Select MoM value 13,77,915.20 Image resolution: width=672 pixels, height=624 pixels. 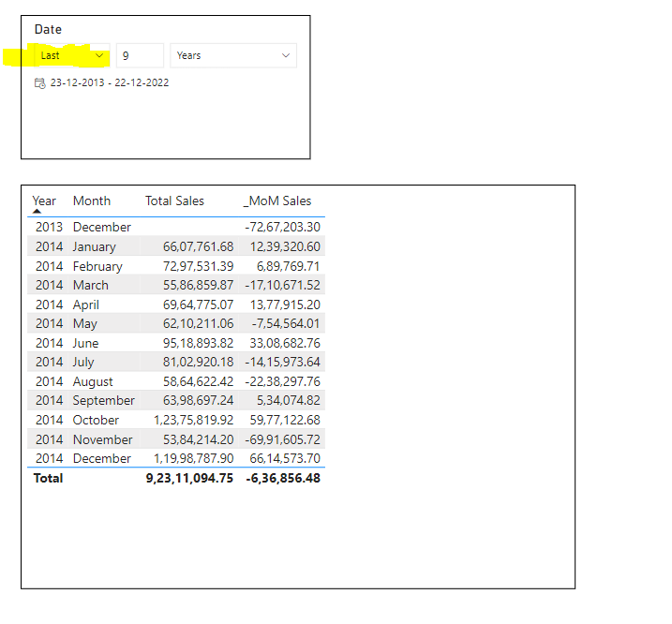(x=285, y=305)
